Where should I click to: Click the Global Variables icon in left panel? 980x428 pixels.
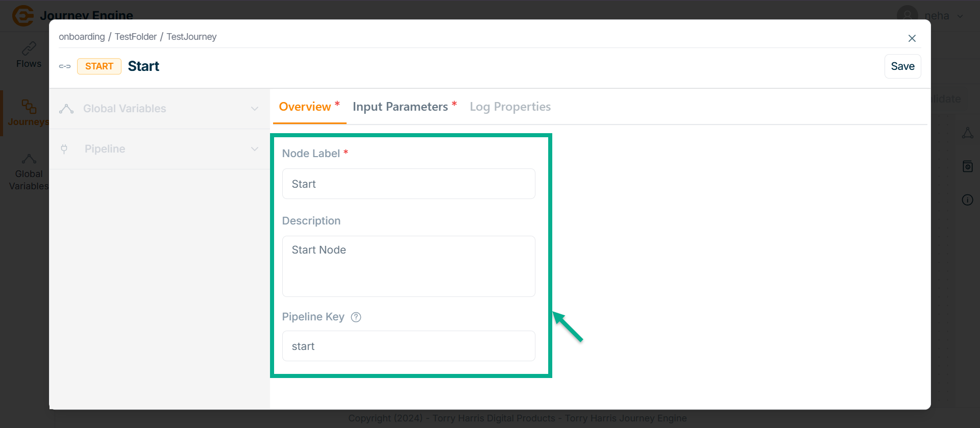[66, 109]
